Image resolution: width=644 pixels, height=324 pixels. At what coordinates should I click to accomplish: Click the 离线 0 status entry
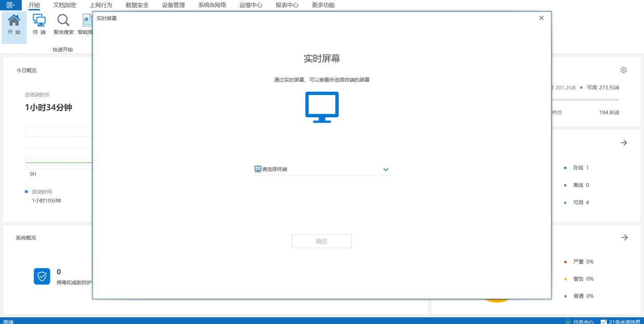click(x=577, y=185)
